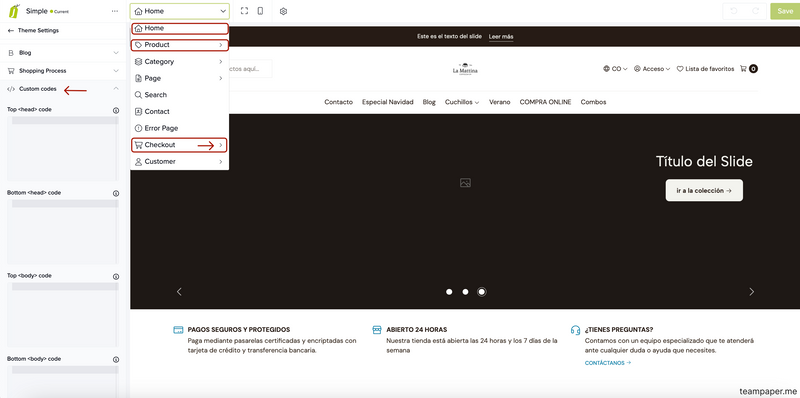Expand the Shopping Process section
The image size is (800, 398).
(x=63, y=71)
